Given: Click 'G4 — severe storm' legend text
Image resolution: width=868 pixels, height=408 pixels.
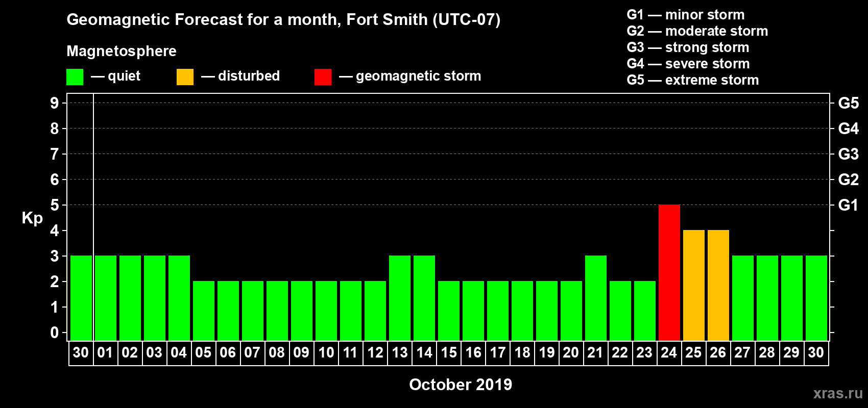Looking at the screenshot, I should point(688,64).
